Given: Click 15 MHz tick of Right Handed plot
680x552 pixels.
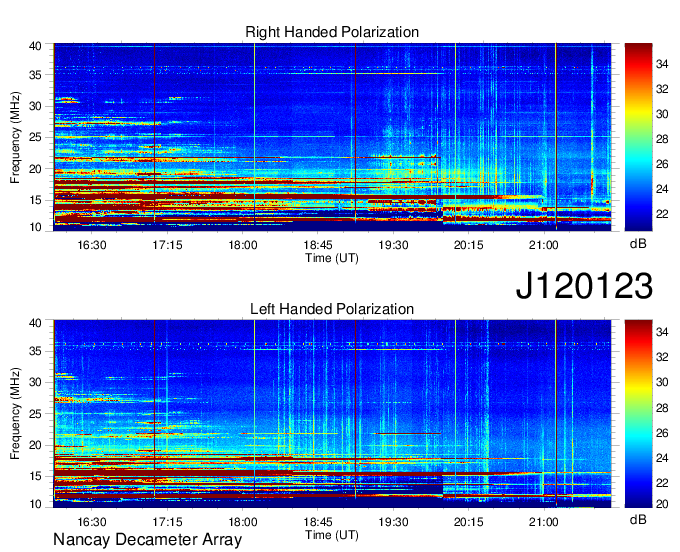Looking at the screenshot, I should (x=35, y=200).
